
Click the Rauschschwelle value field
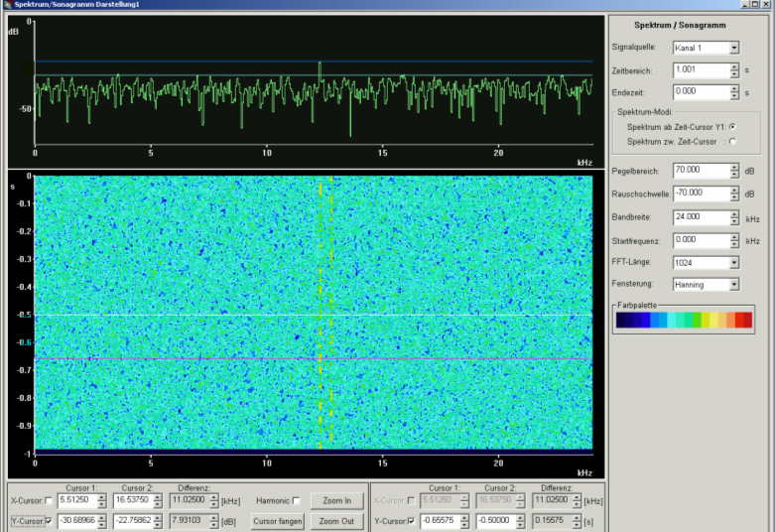coord(701,194)
